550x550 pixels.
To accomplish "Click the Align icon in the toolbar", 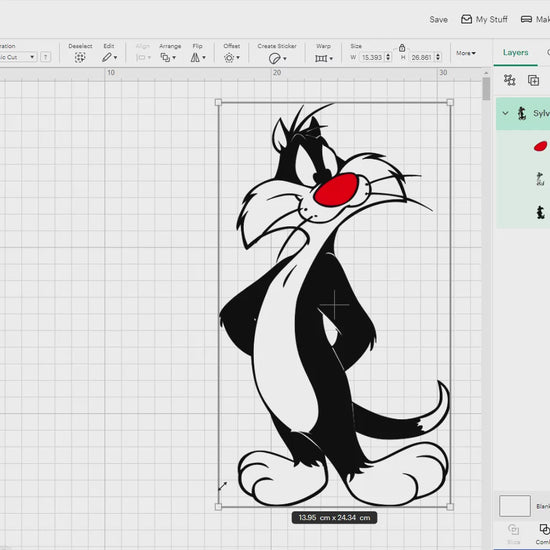I will [140, 58].
